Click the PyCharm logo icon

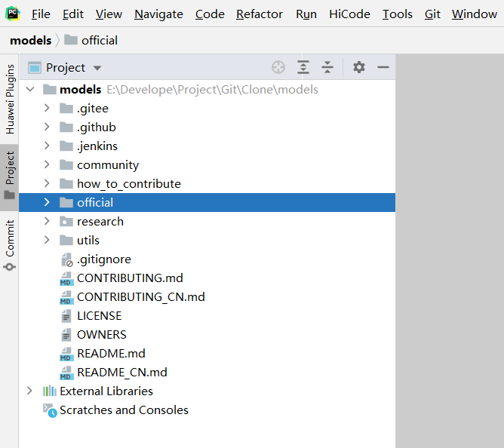click(13, 14)
